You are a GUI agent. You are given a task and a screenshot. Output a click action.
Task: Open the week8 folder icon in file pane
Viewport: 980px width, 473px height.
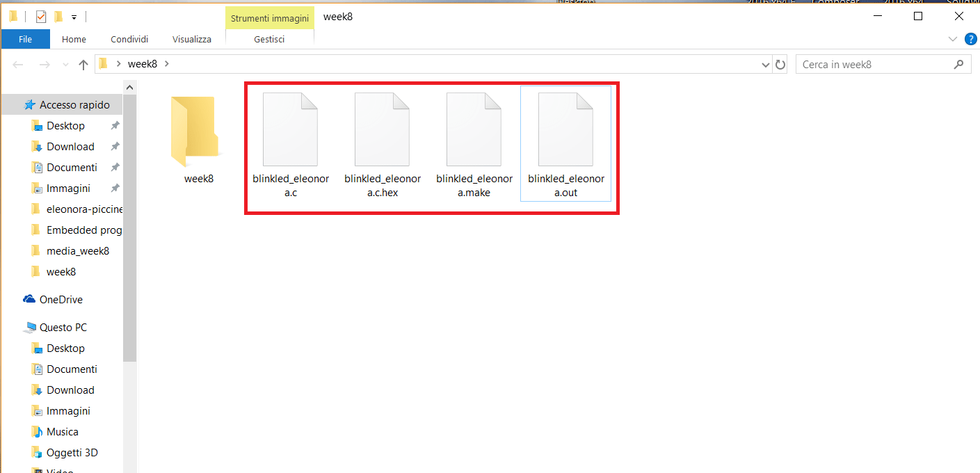pos(195,131)
